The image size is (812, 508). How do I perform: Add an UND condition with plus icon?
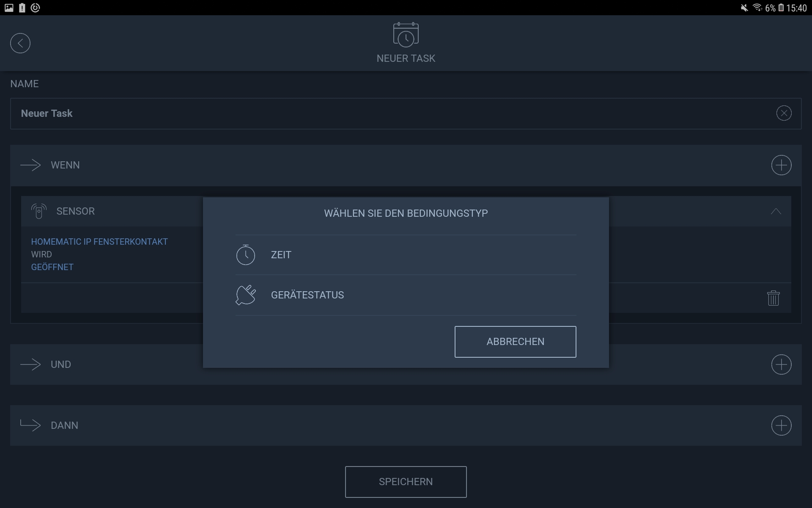[x=781, y=364]
